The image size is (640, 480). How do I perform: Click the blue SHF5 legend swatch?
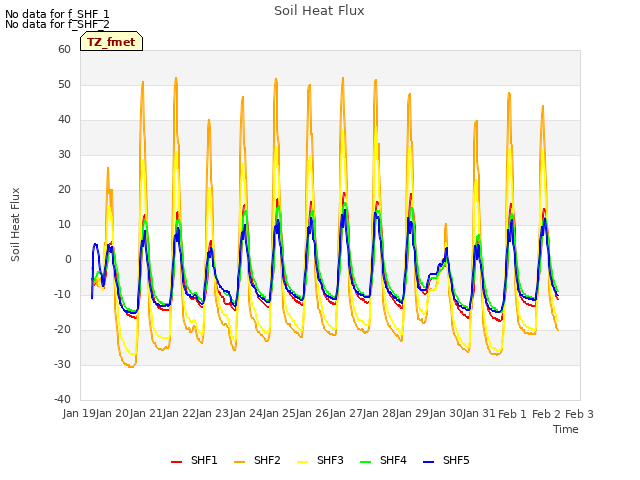click(x=429, y=462)
